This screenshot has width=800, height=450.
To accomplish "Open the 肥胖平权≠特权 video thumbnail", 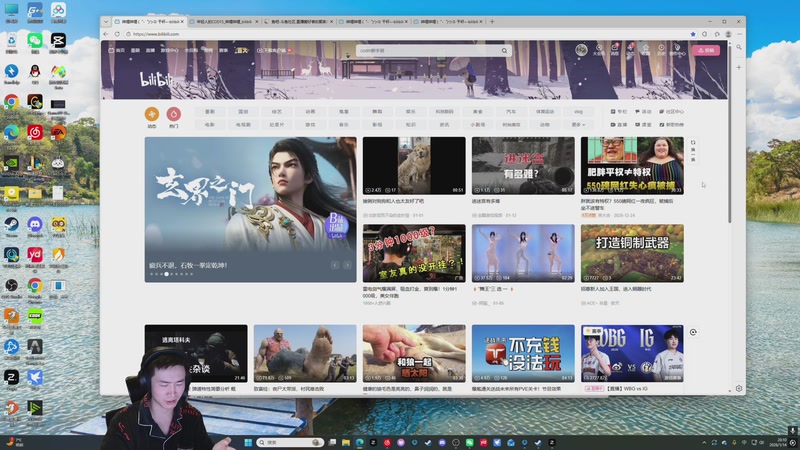I will click(x=632, y=165).
